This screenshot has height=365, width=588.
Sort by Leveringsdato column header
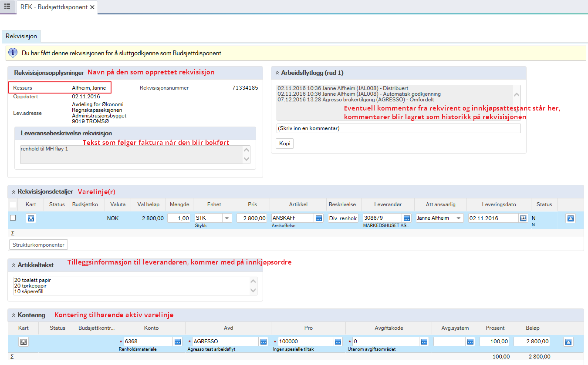pos(499,204)
